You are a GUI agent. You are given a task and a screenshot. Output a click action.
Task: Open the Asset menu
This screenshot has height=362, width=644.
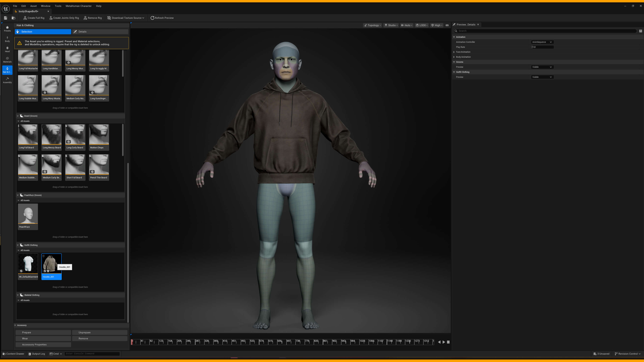pyautogui.click(x=34, y=6)
